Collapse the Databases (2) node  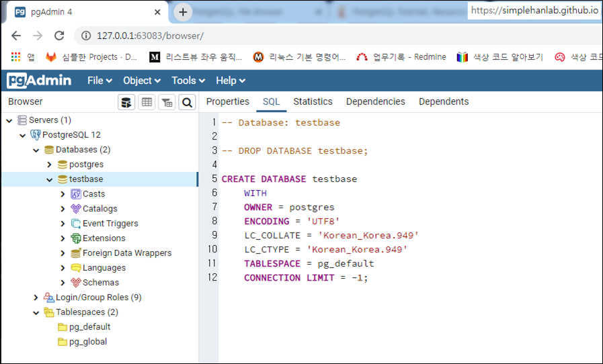pyautogui.click(x=36, y=150)
